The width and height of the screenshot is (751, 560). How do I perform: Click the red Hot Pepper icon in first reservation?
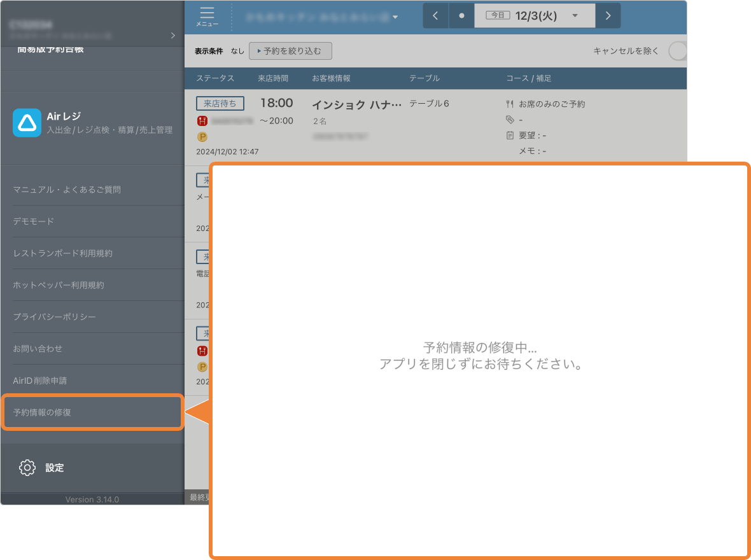coord(202,121)
